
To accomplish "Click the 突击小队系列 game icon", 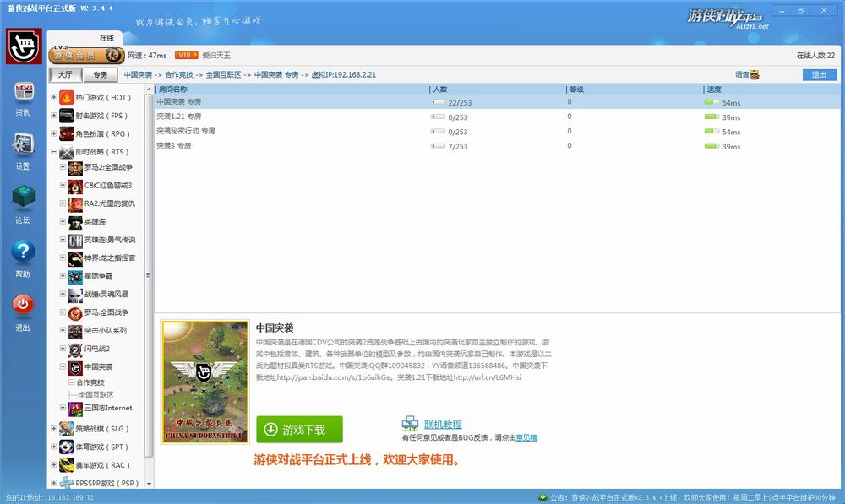I will 75,331.
